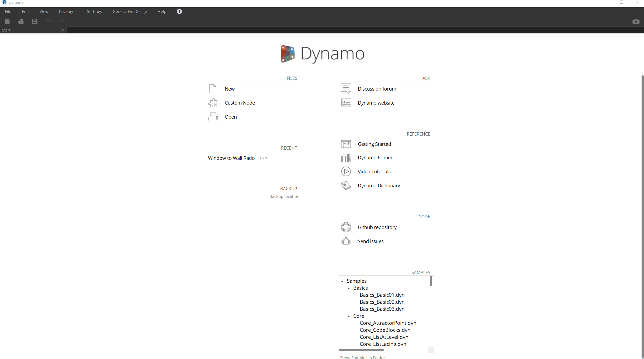This screenshot has height=359, width=644.
Task: Click the new file toolbar icon
Action: point(7,21)
